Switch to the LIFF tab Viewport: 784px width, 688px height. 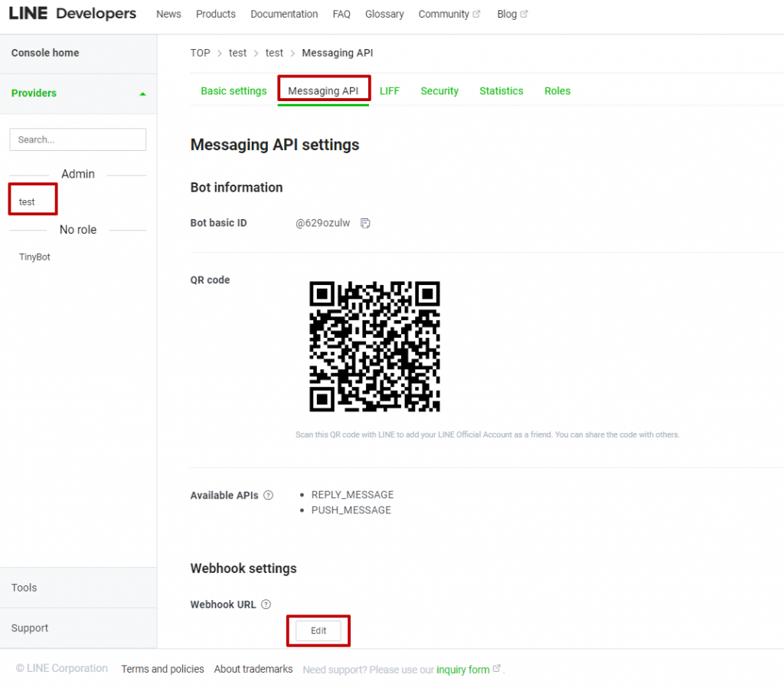click(390, 90)
